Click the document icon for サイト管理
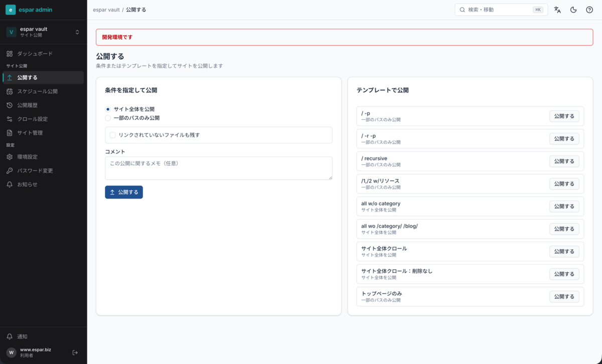Viewport: 602px width, 364px height. (x=10, y=133)
